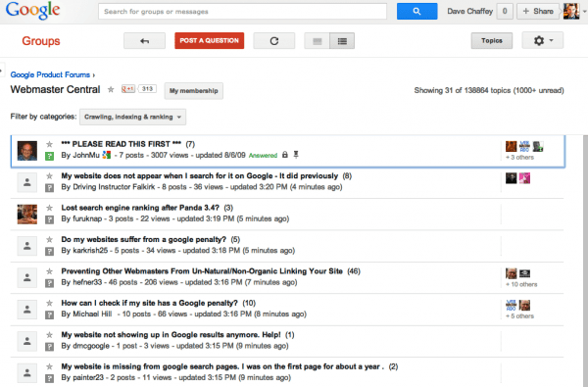
Task: Click the page's vertical scrollbar
Action: tap(585, 261)
